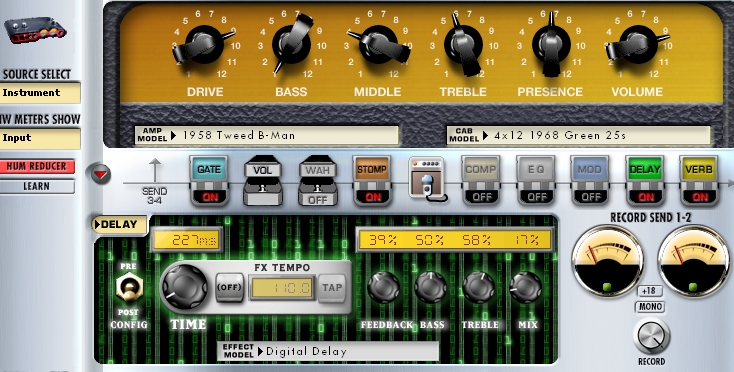Toggle the GATE effect on/off switch

point(209,196)
